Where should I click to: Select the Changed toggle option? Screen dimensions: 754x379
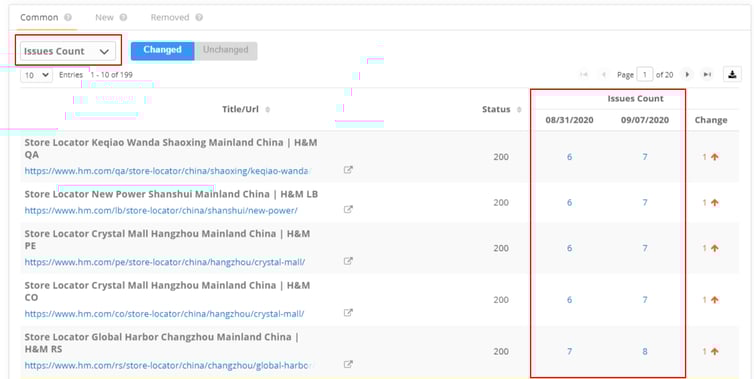[x=163, y=51]
